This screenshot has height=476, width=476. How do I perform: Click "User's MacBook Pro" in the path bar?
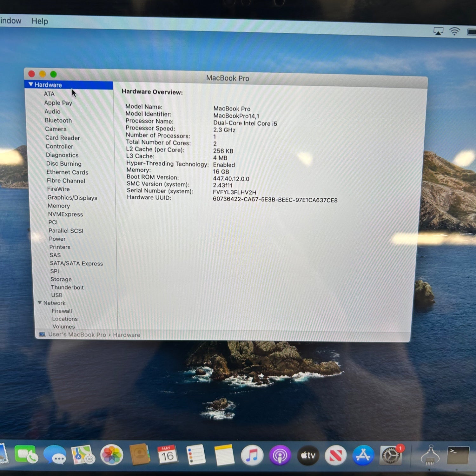coord(77,334)
